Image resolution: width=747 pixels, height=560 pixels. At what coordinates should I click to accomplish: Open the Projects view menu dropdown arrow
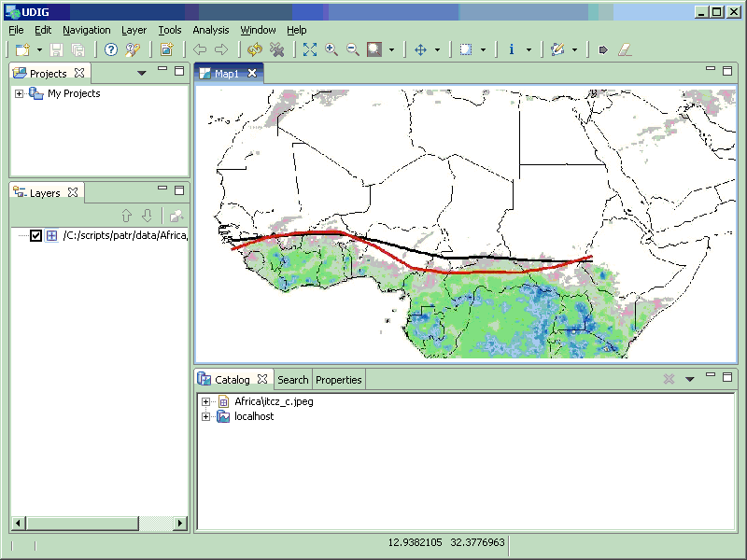coord(142,73)
